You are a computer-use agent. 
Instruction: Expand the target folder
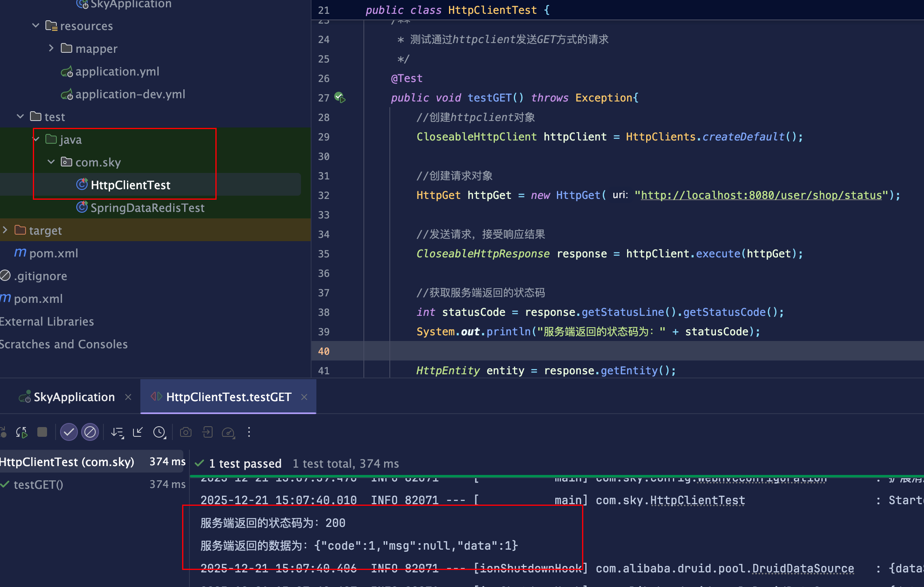[6, 230]
